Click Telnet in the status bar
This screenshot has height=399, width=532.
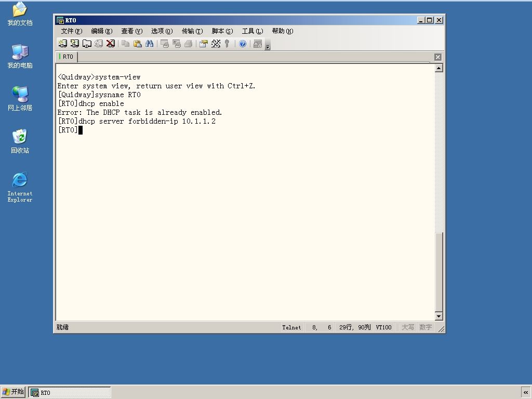pyautogui.click(x=291, y=327)
